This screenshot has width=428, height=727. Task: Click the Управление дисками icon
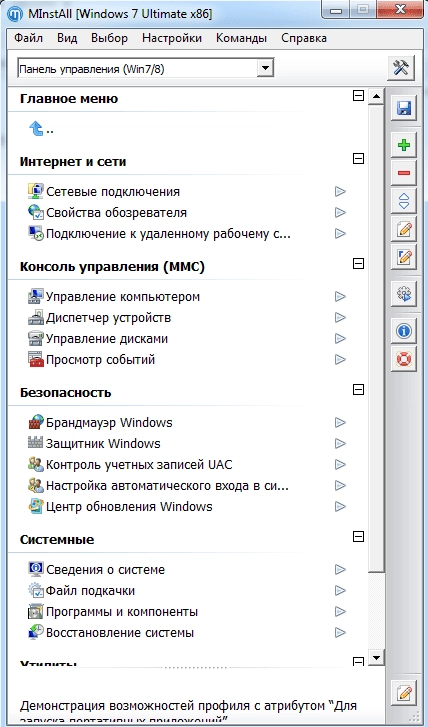coord(36,338)
